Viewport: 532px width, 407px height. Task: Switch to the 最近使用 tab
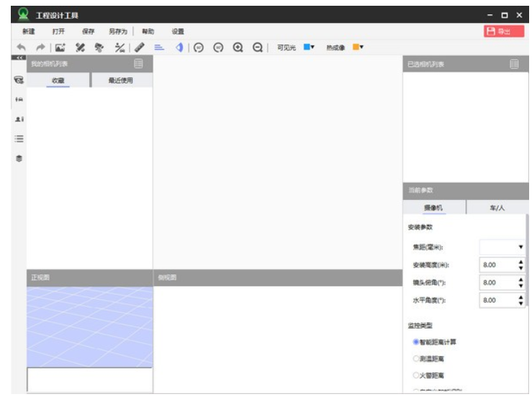[121, 81]
